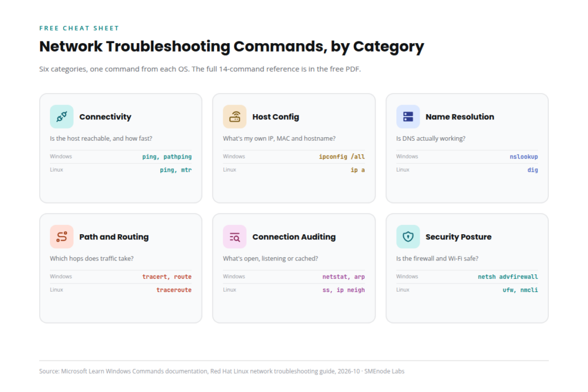Click 'Is the firewall and Wi-Fi safe?' text
Screen dimensions: 588x392
(437, 258)
